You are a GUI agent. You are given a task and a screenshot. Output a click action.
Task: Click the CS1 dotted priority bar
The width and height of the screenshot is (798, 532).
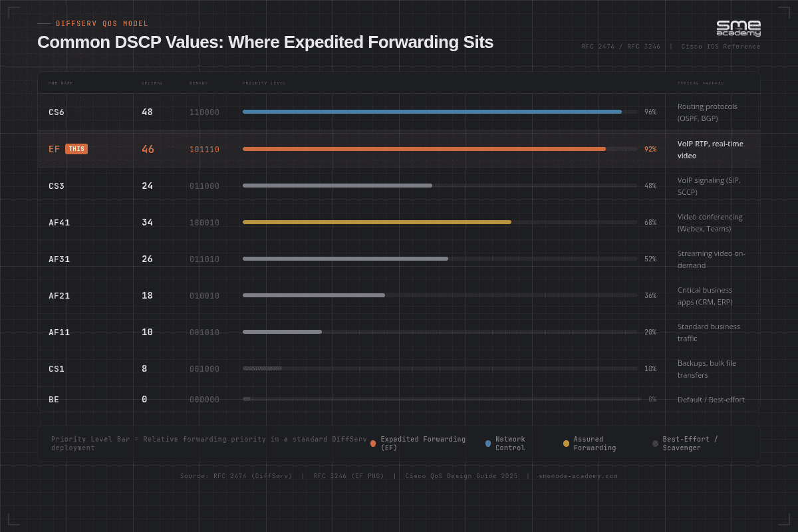click(x=262, y=368)
